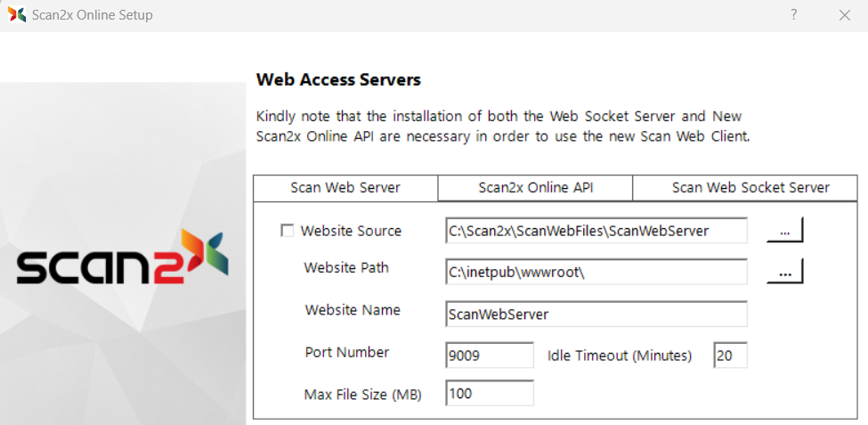Click the Web Access Servers heading
Viewport: 868px width, 425px height.
[x=338, y=80]
